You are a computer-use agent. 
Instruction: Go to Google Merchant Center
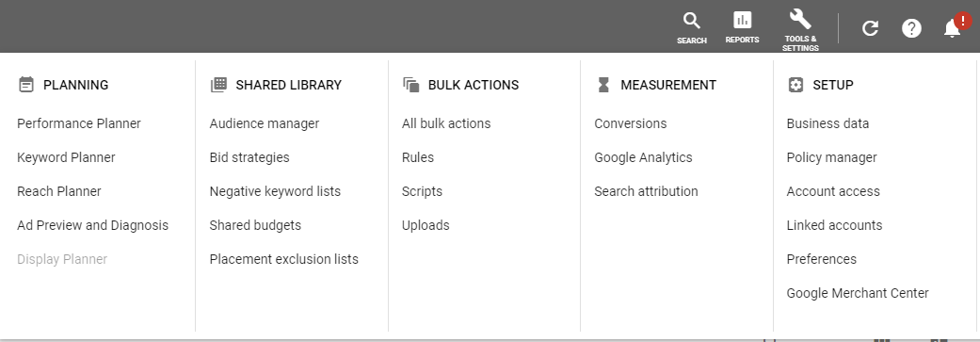point(858,293)
